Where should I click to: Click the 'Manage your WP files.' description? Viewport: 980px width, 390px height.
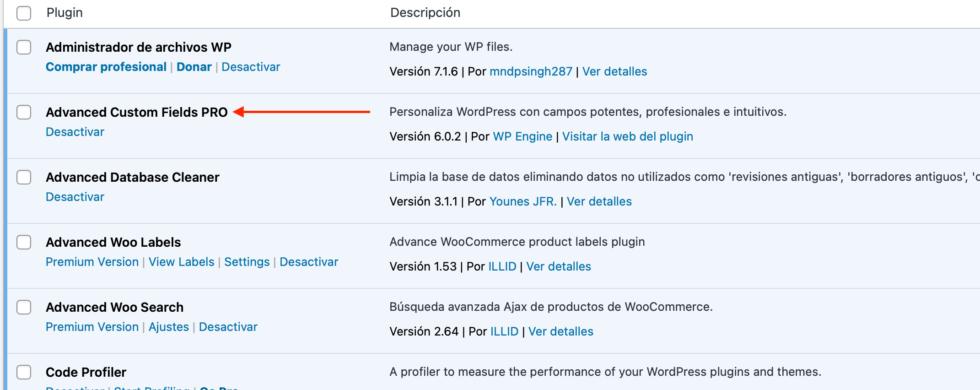[x=451, y=47]
